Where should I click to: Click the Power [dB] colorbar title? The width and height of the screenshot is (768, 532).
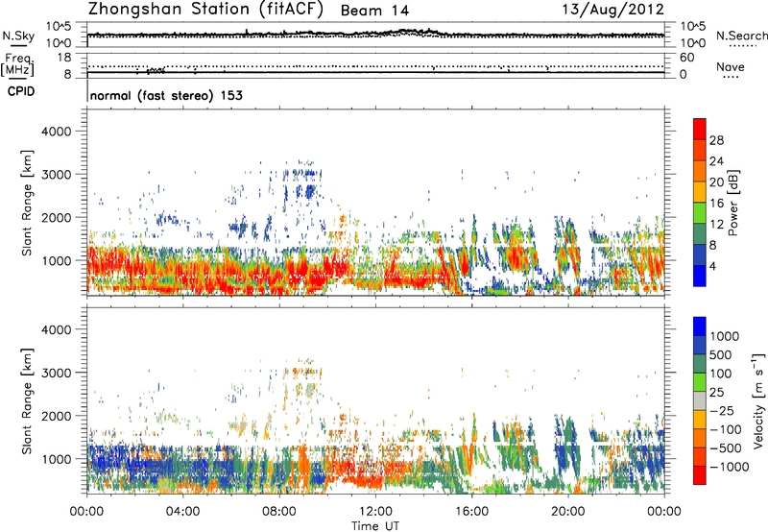click(x=732, y=203)
